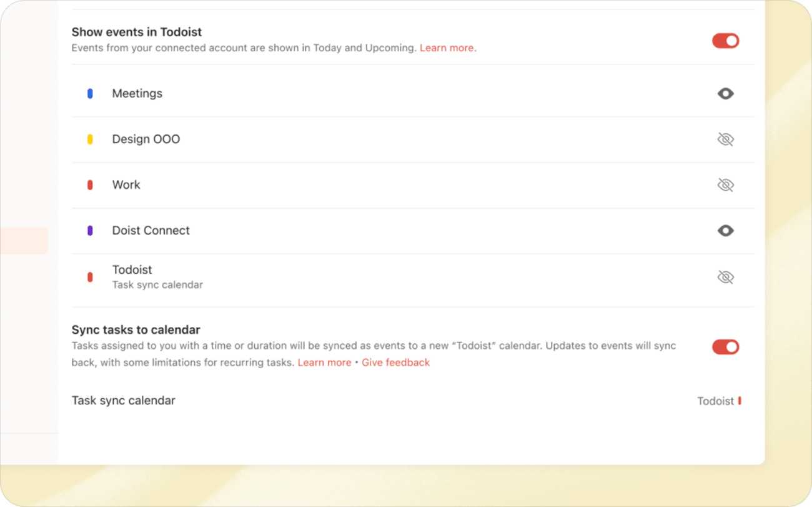
Task: Click the yellow swatch next to Design OOO
Action: pos(91,139)
